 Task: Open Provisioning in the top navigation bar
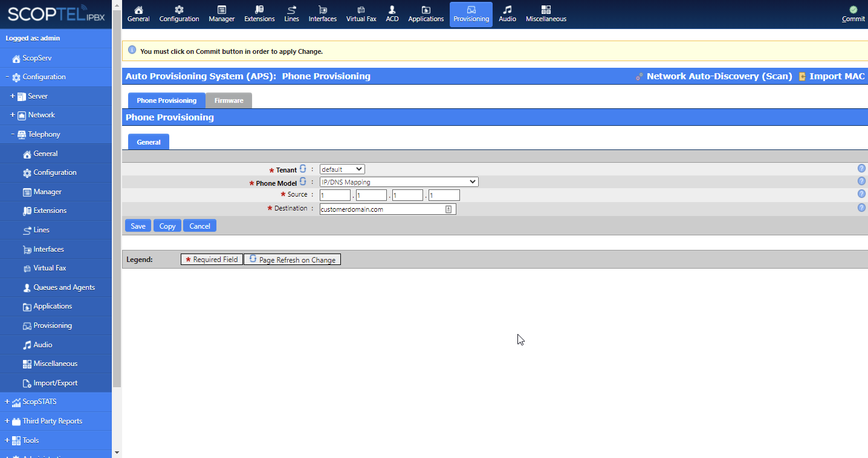click(x=471, y=15)
